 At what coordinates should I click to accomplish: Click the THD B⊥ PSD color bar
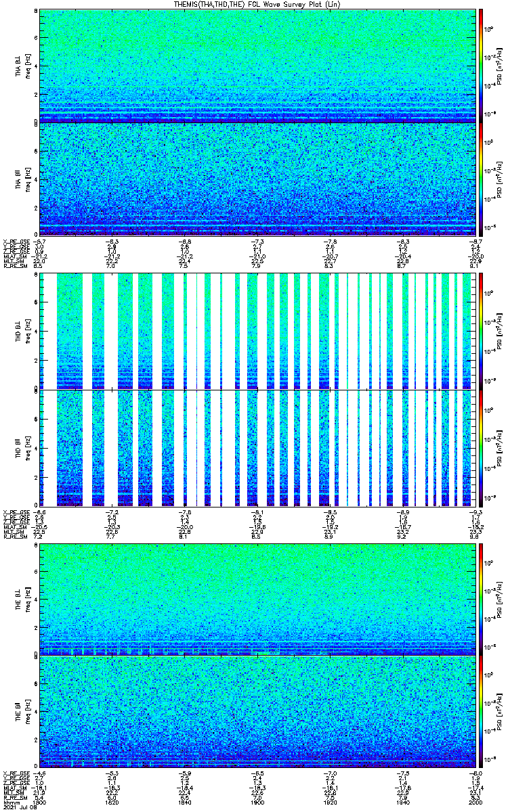(482, 332)
